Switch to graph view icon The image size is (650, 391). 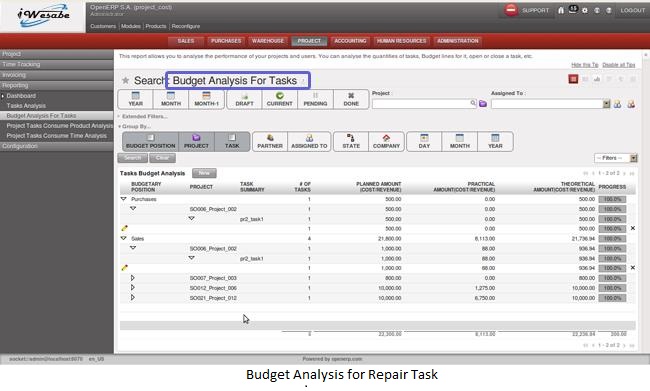coord(597,79)
